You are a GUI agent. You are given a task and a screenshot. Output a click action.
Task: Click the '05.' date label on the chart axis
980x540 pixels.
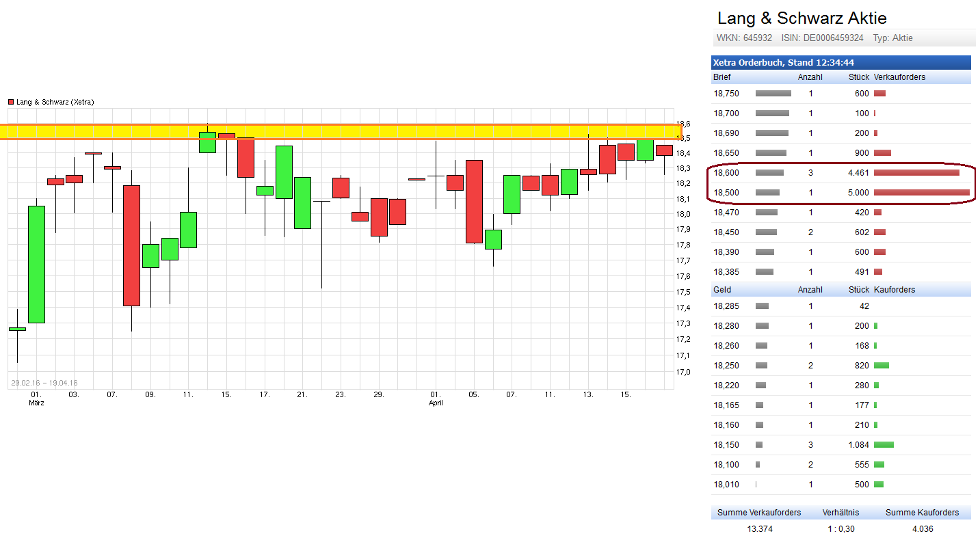tap(473, 394)
